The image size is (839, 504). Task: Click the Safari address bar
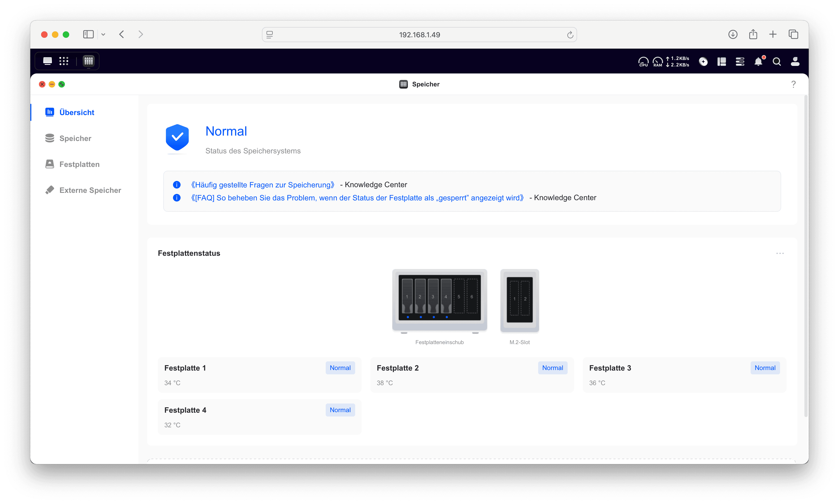pyautogui.click(x=419, y=35)
